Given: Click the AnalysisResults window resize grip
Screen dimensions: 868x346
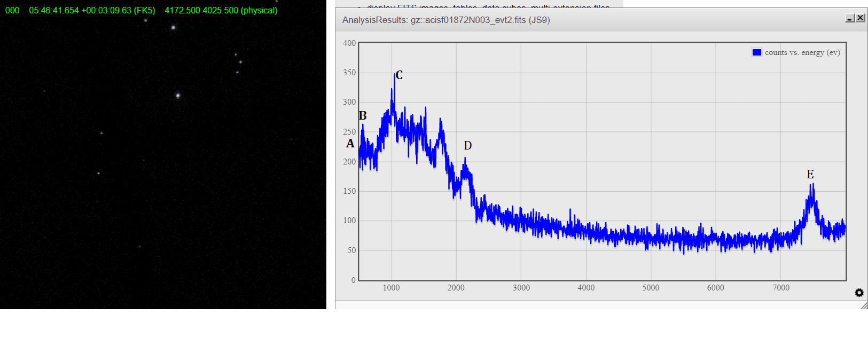Looking at the screenshot, I should click(x=864, y=305).
